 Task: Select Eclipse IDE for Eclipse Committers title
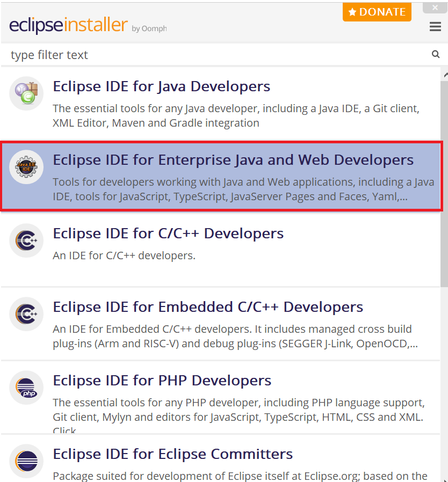[172, 454]
